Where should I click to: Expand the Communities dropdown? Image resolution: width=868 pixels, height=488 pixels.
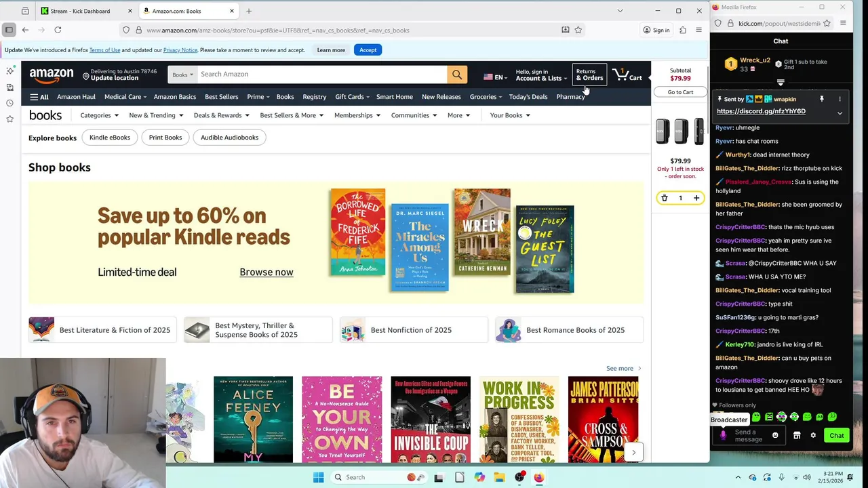click(x=414, y=115)
